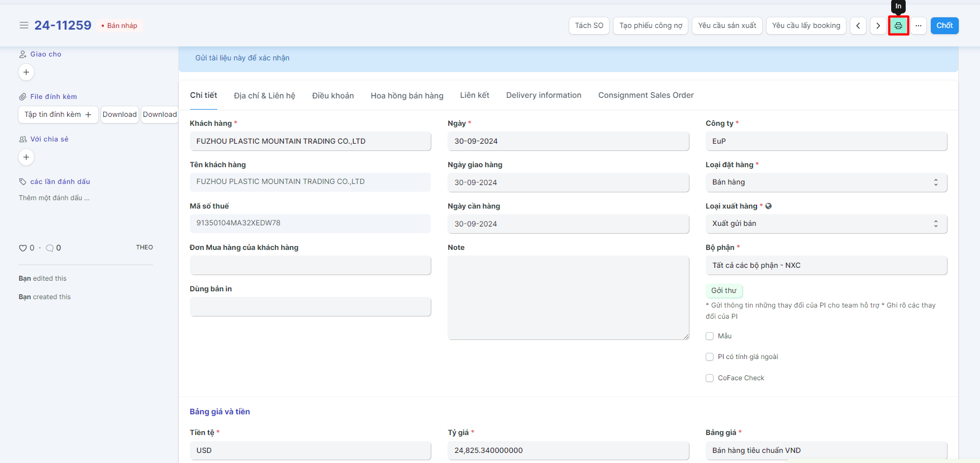Image resolution: width=980 pixels, height=463 pixels.
Task: Tick the CoFace Check checkbox
Action: (710, 378)
